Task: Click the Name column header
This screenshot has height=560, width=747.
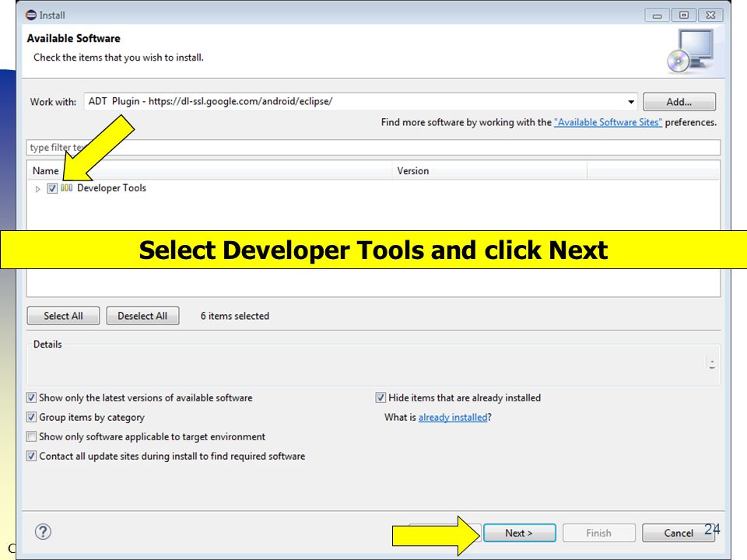Action: tap(209, 170)
